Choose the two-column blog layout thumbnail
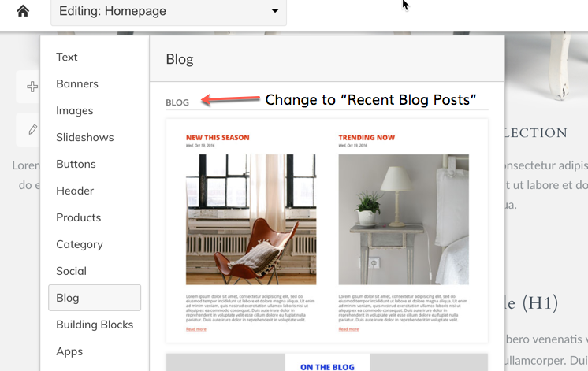 (x=327, y=231)
